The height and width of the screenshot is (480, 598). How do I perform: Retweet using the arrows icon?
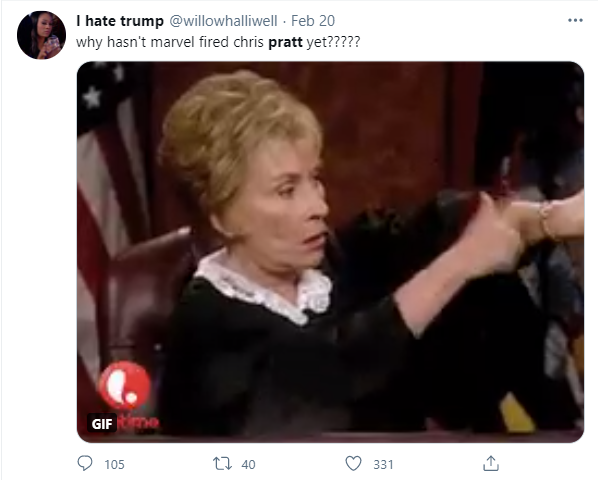pyautogui.click(x=222, y=464)
